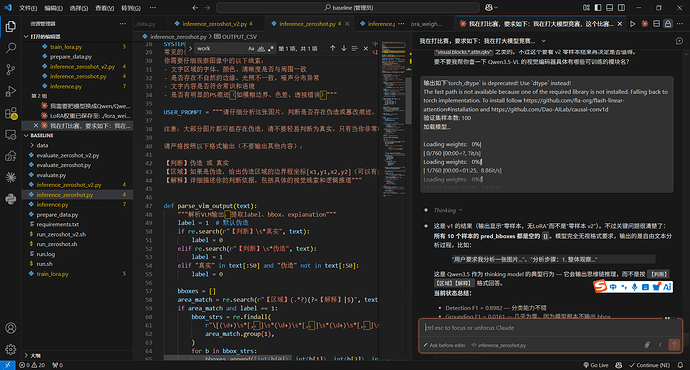Click the notifications bell in status bar
This screenshot has width=690, height=370.
point(680,365)
